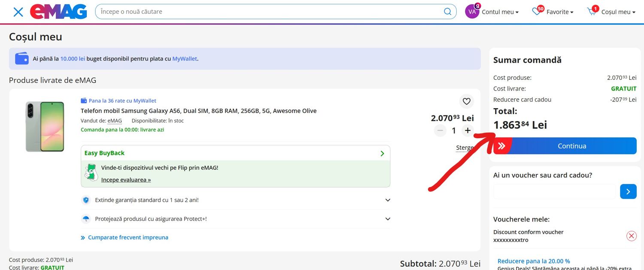The image size is (644, 270).
Task: Click the shopping cart icon in header
Action: pos(592,12)
